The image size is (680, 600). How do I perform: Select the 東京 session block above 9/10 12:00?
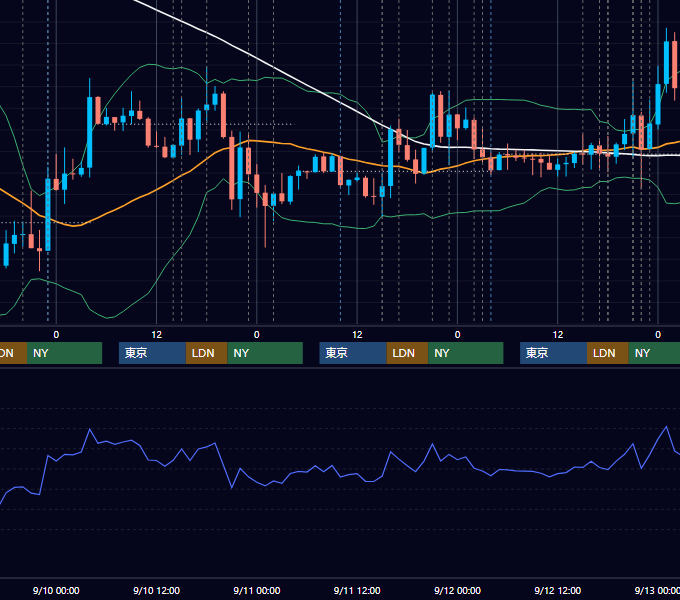pyautogui.click(x=152, y=353)
